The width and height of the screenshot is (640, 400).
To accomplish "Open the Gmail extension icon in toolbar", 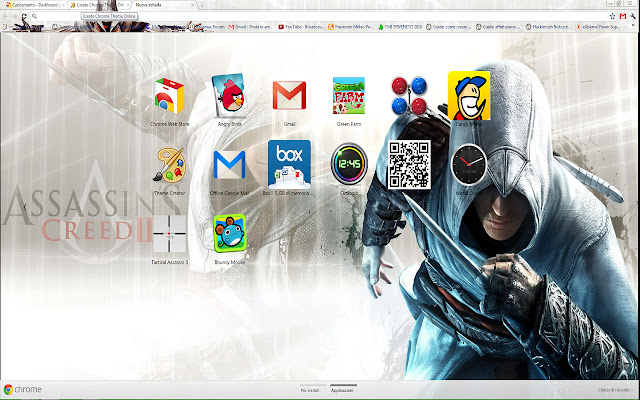I will click(x=623, y=16).
